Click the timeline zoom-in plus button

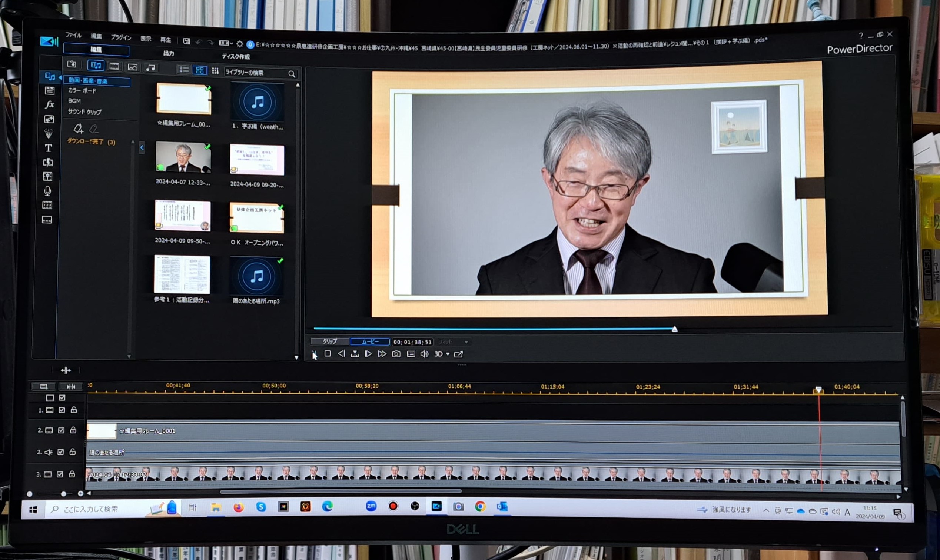click(x=80, y=494)
